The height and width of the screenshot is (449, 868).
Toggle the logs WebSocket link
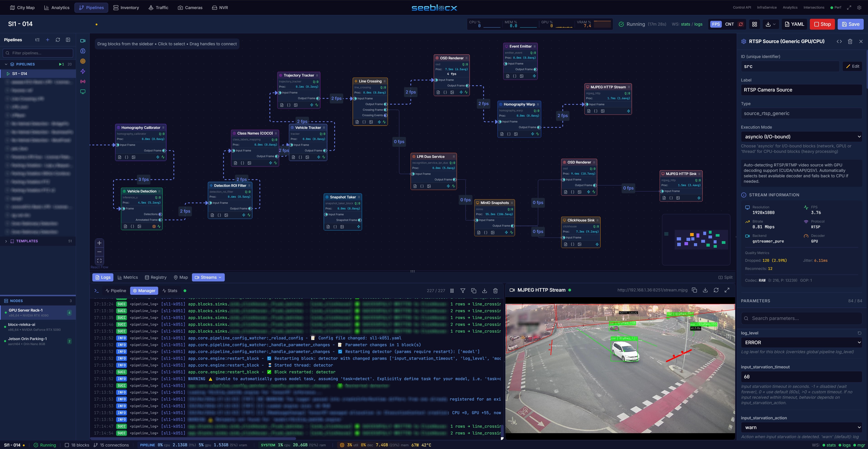tap(698, 24)
